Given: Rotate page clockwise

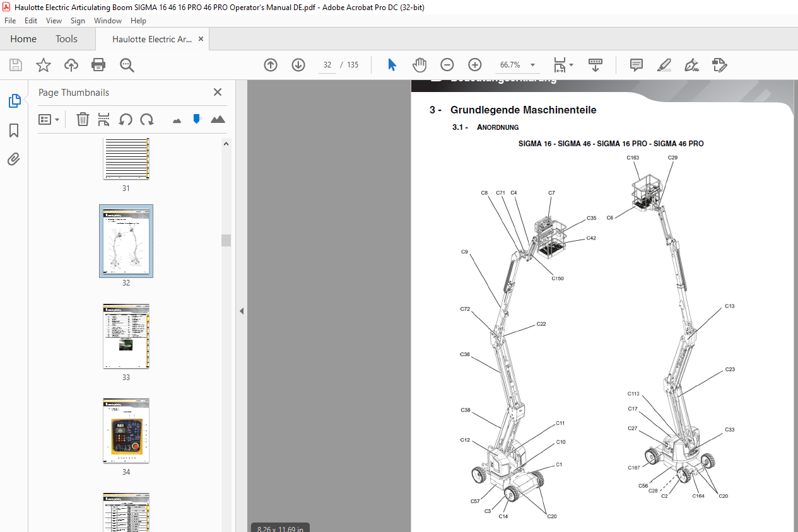Looking at the screenshot, I should 147,119.
